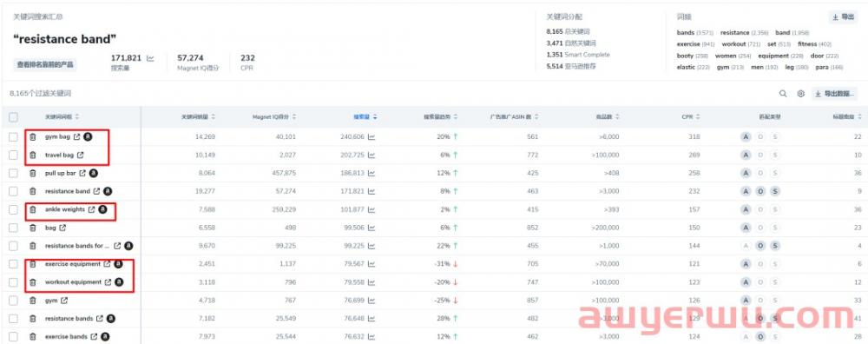Check the gym bag row checkbox
The image size is (868, 344).
tap(13, 137)
